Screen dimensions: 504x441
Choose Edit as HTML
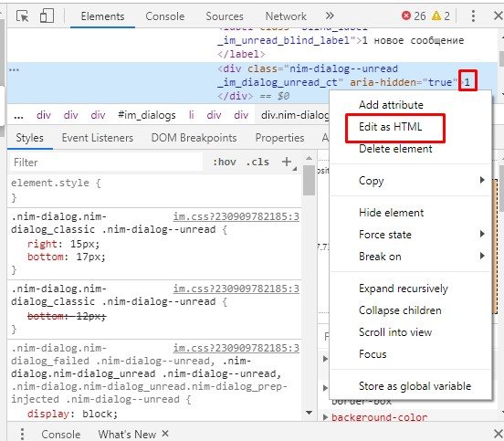click(x=410, y=127)
